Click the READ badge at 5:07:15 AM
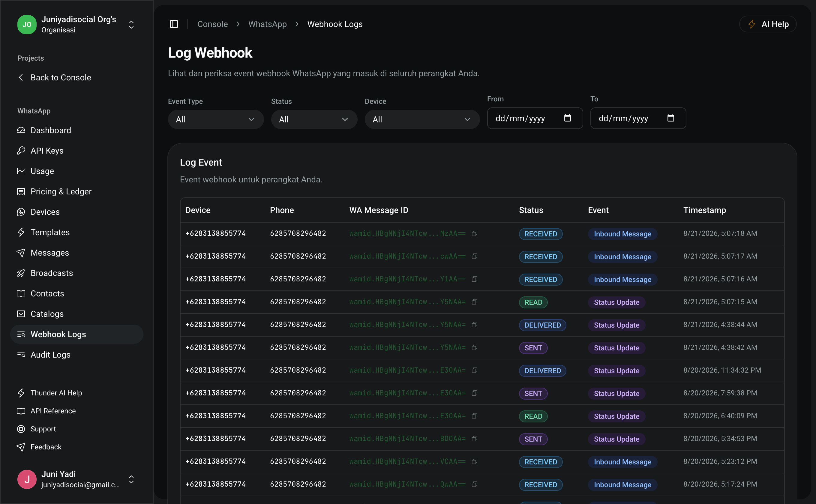 533,302
